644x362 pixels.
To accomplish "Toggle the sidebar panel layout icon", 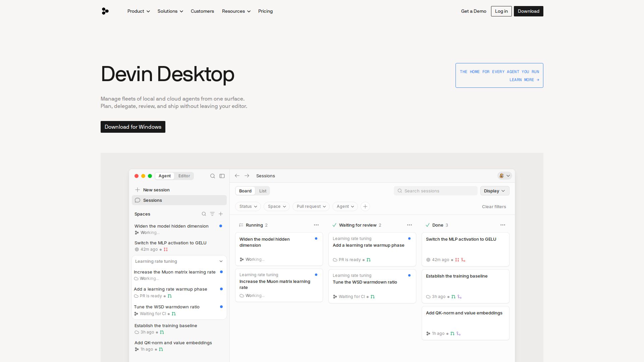I will click(x=222, y=176).
